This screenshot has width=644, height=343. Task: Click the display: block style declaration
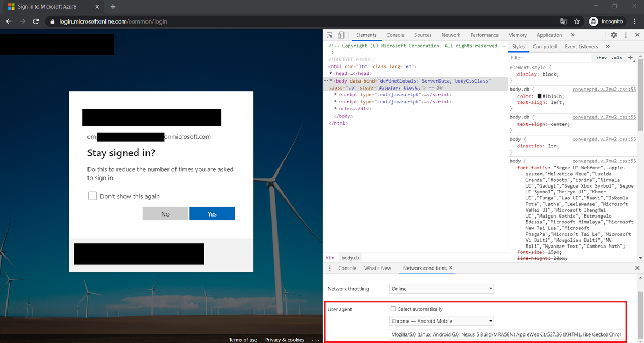(538, 74)
